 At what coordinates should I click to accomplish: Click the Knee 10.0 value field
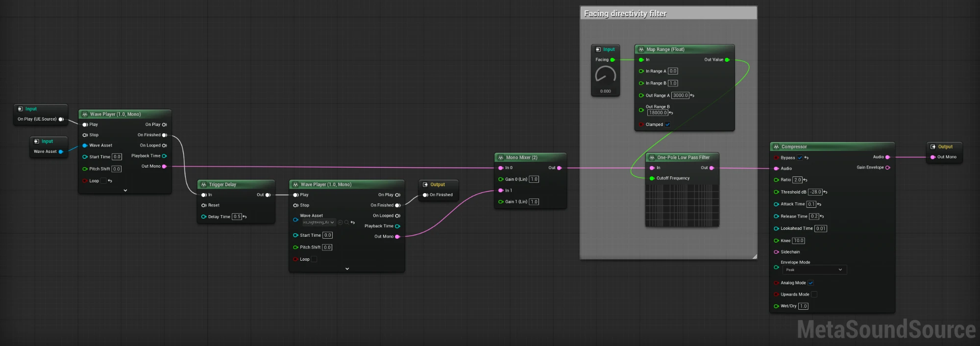[799, 241]
